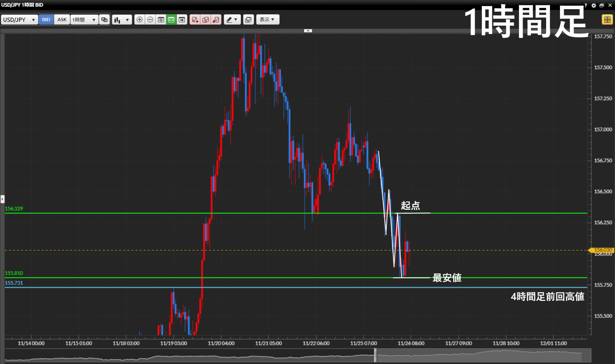
Task: Click the zoom out minus icon
Action: pos(150,20)
